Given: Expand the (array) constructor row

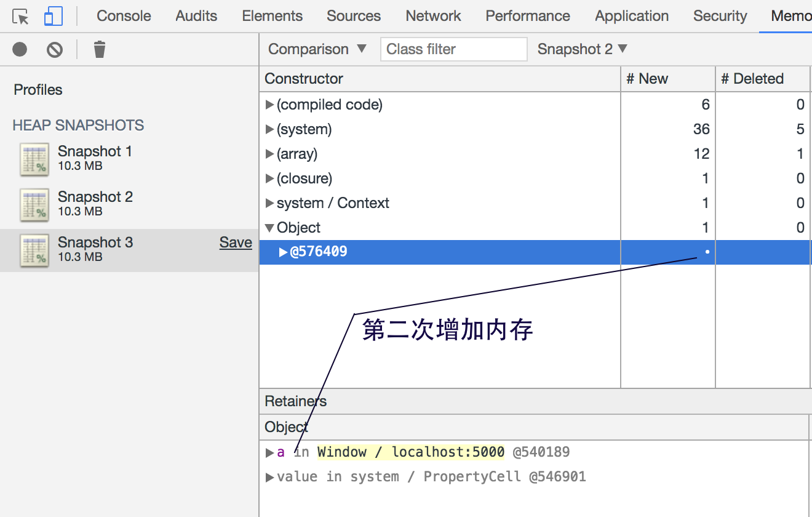Looking at the screenshot, I should 269,154.
